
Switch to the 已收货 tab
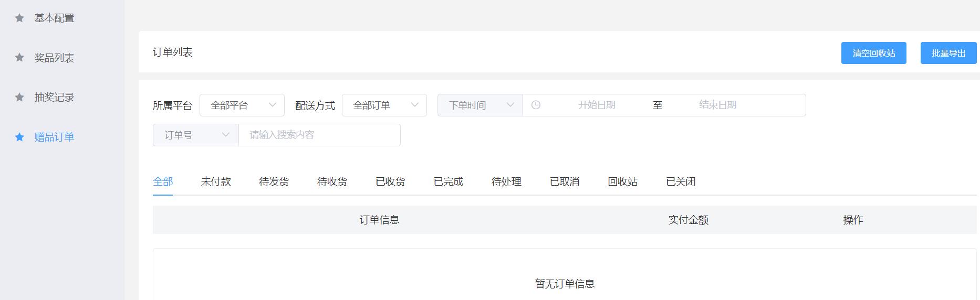[390, 181]
